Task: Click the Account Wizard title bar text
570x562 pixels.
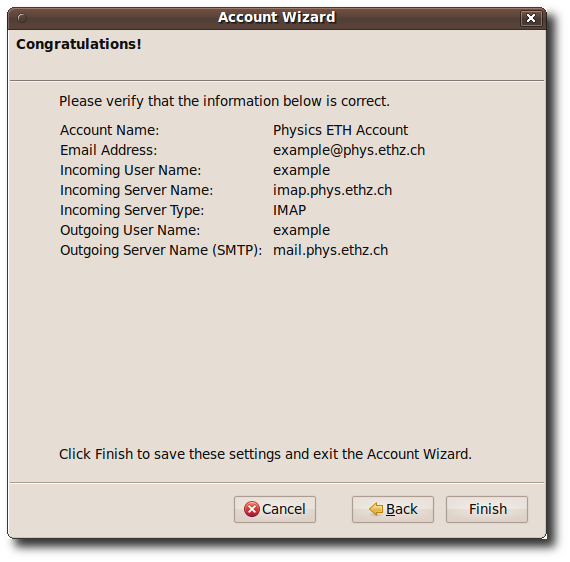Action: 276,17
